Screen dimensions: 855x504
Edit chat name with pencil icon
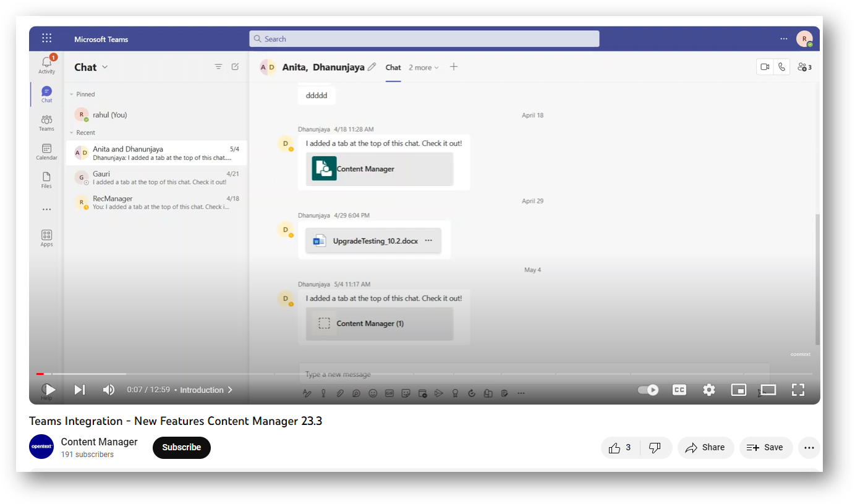(x=372, y=67)
